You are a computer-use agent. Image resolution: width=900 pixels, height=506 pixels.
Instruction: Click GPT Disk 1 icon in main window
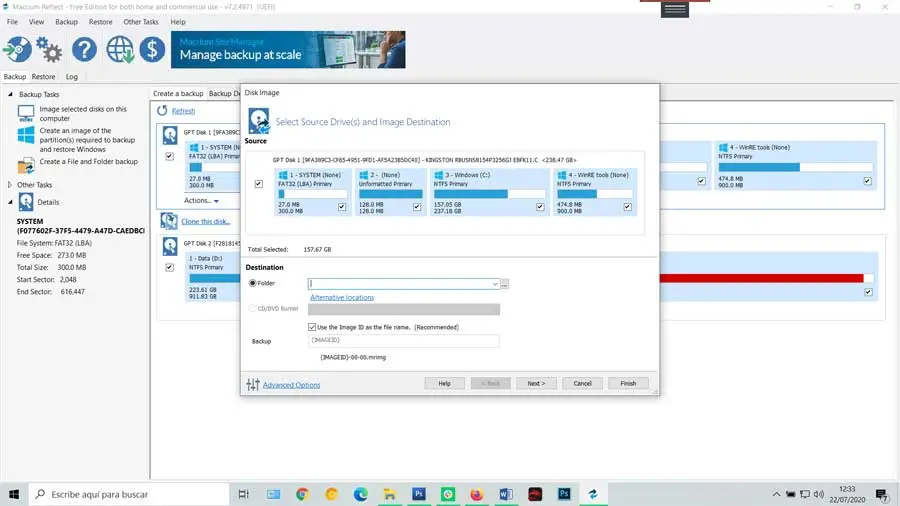click(x=170, y=135)
